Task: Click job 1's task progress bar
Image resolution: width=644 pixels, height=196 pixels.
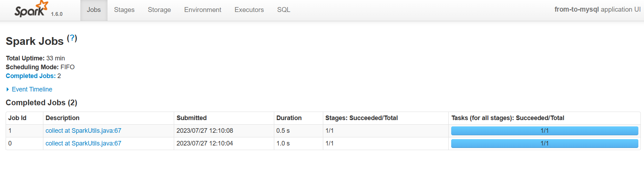Action: click(545, 131)
